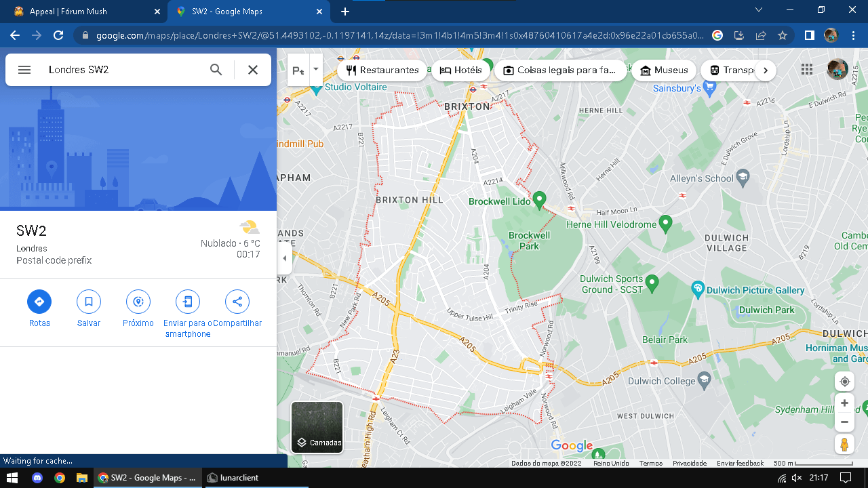868x488 pixels.
Task: Open the Google account avatar in Maps
Action: 837,69
